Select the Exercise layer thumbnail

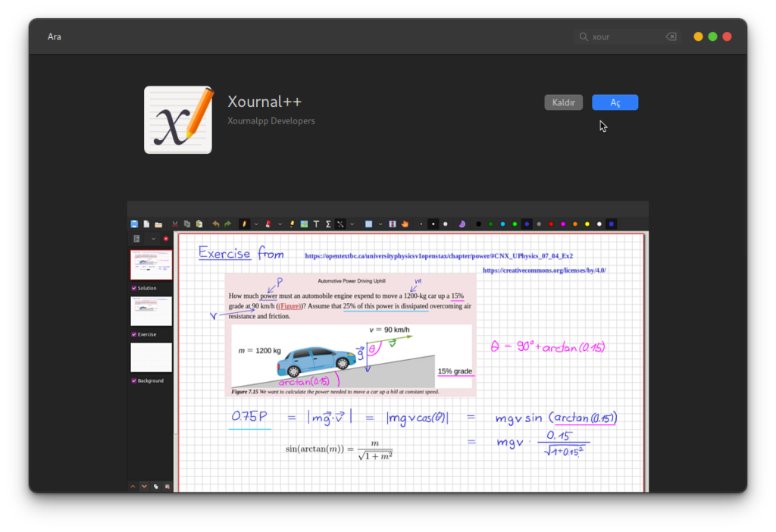[x=151, y=311]
